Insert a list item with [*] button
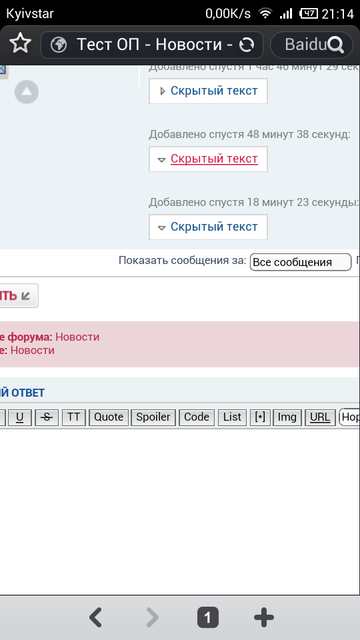 point(260,417)
